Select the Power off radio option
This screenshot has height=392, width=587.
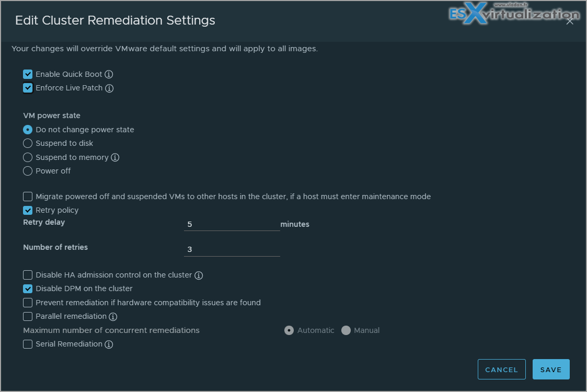(28, 171)
